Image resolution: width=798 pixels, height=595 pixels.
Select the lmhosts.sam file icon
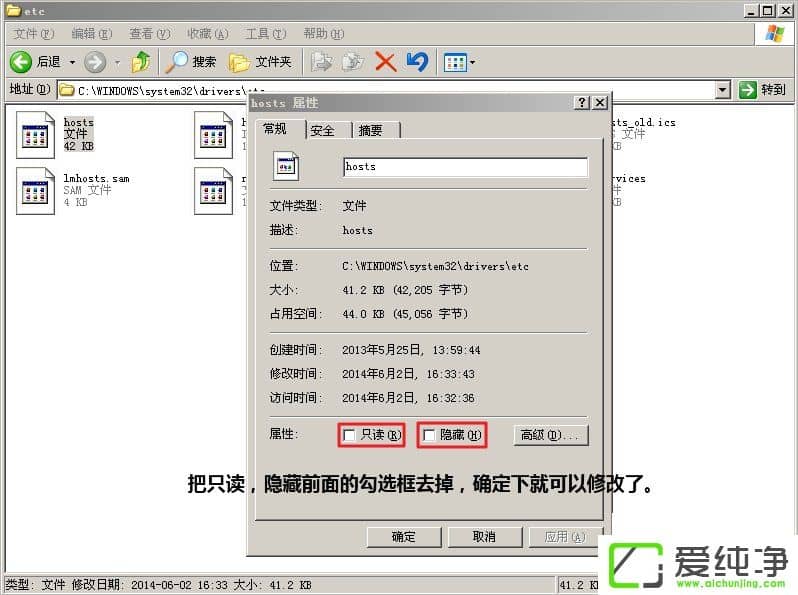coord(35,191)
